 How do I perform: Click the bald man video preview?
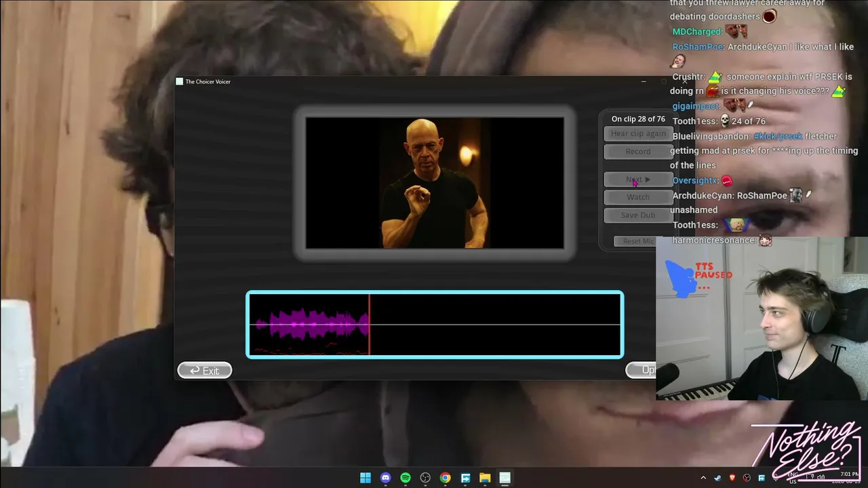pos(435,183)
